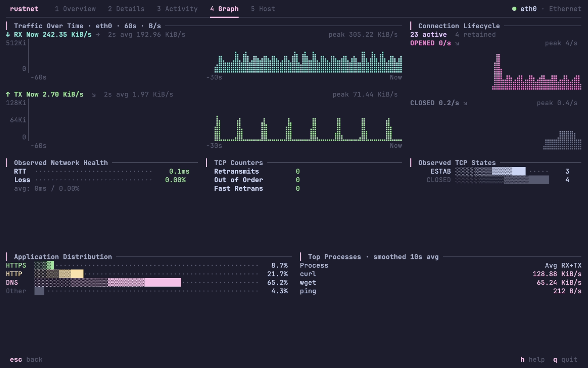
Task: Click the HTTP distribution bar
Action: pyautogui.click(x=59, y=274)
